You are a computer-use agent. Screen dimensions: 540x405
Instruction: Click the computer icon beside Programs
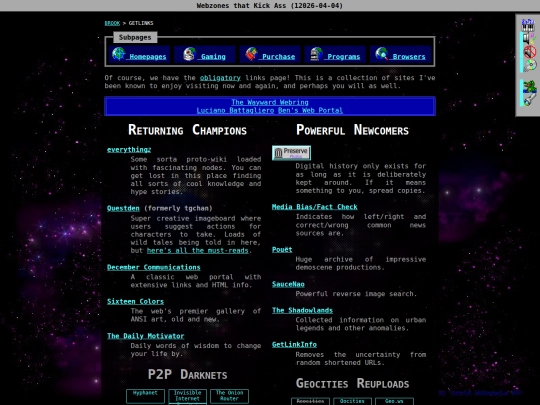coord(316,54)
